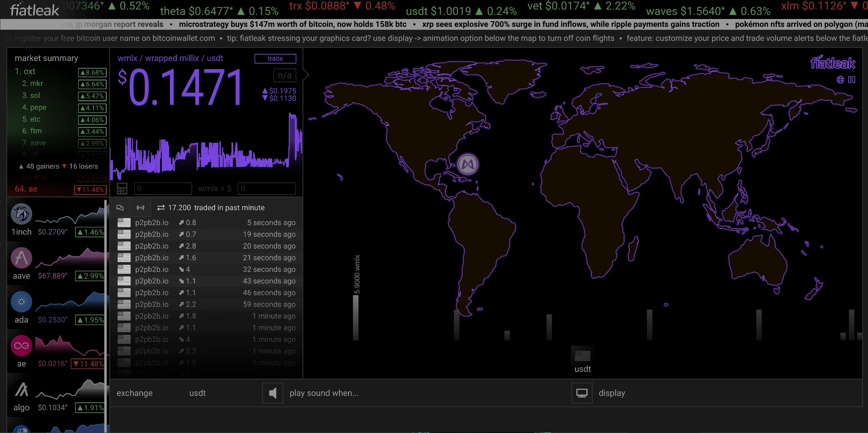This screenshot has height=433, width=868.
Task: Click the flag in the 2.8 trade row
Action: 124,246
